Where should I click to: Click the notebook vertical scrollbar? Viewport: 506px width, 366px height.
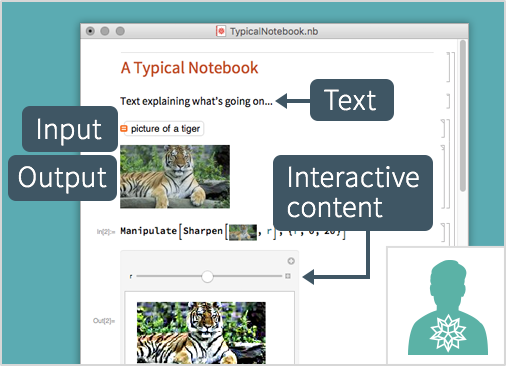[x=463, y=116]
